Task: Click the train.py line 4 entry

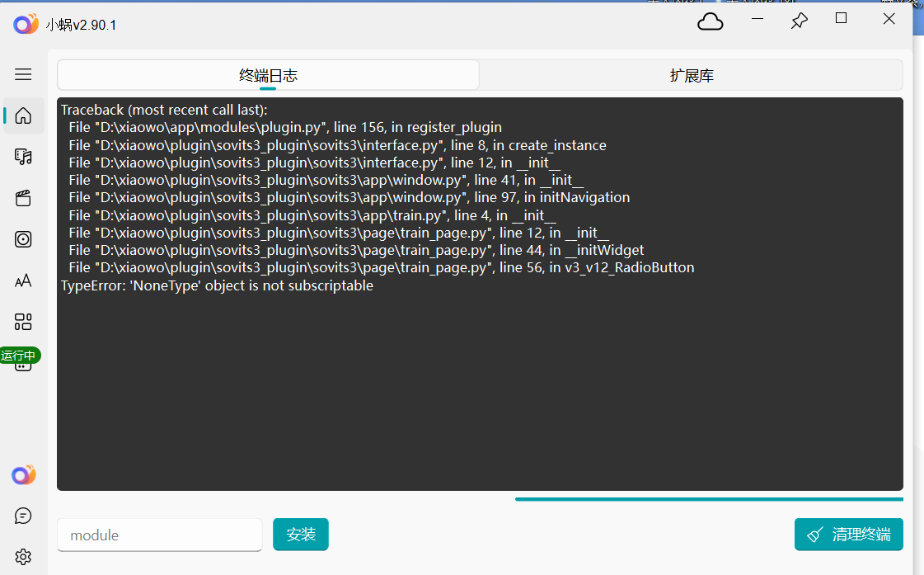Action: (312, 215)
